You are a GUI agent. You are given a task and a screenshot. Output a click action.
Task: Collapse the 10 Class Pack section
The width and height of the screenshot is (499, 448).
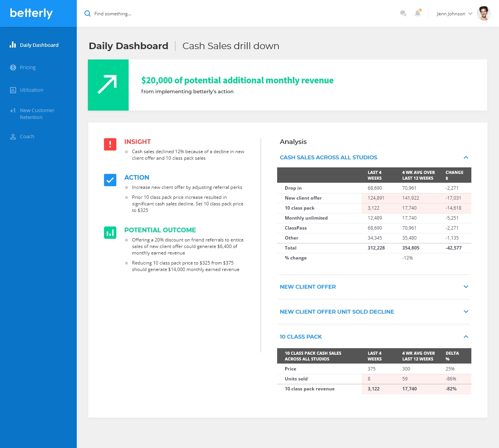(466, 337)
